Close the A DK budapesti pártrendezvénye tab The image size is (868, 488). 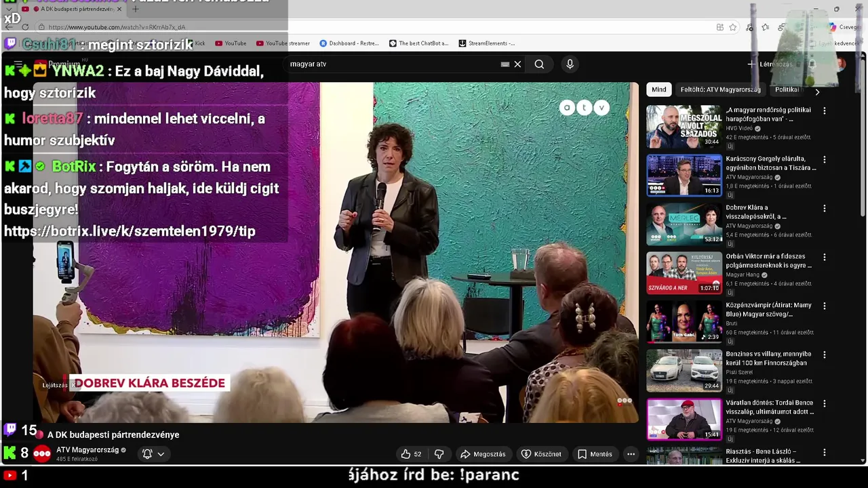(x=119, y=9)
